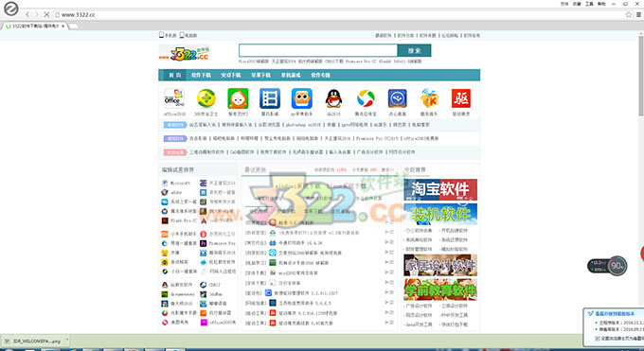Focus the site search input box
644x351 pixels.
point(318,50)
